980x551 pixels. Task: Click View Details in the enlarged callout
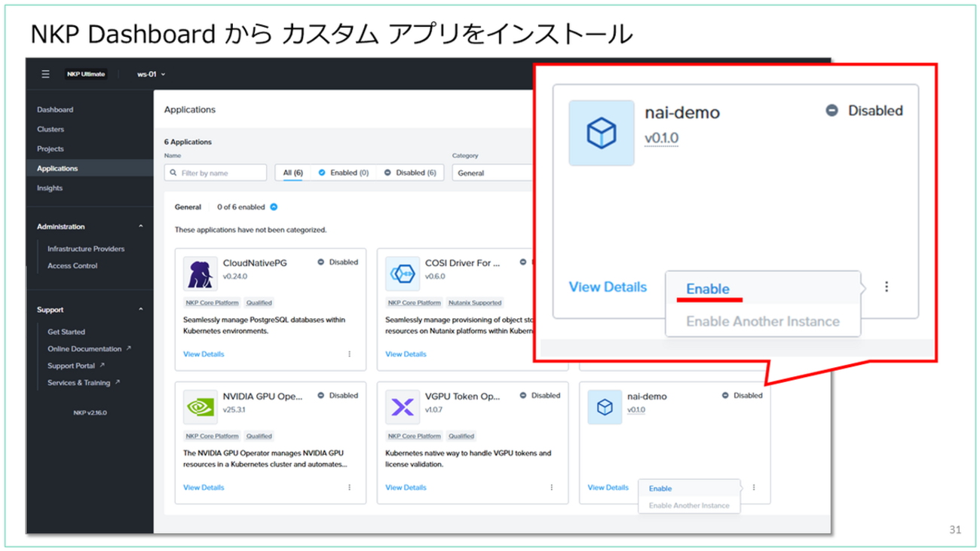pyautogui.click(x=608, y=287)
